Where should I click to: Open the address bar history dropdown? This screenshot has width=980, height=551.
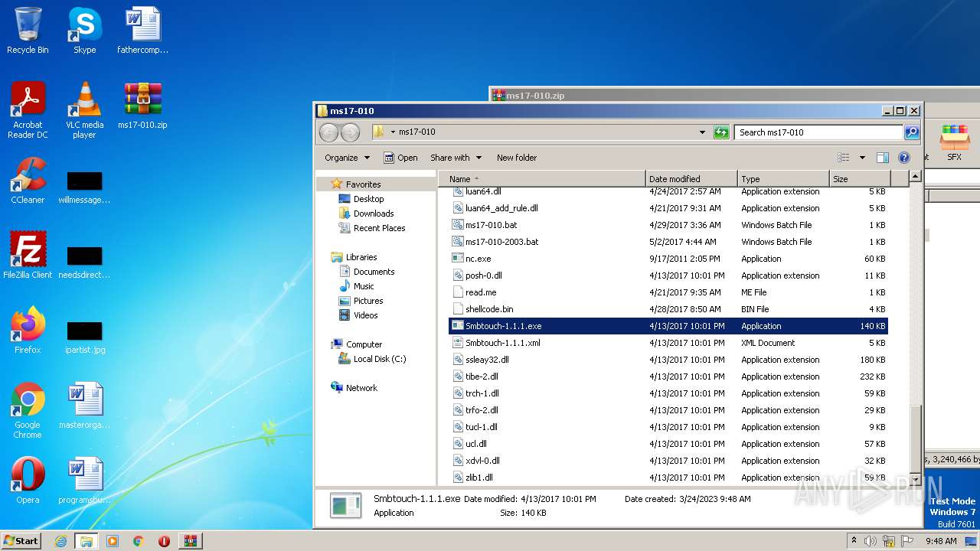pyautogui.click(x=702, y=132)
